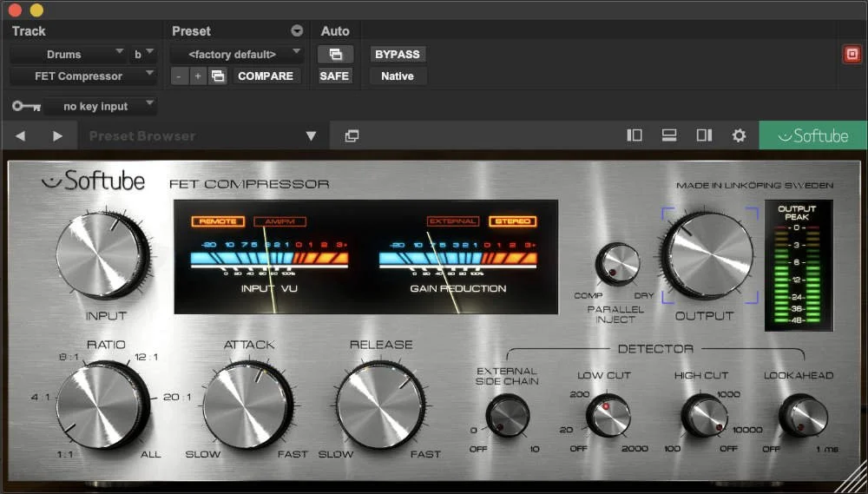Click the Track header label

click(x=29, y=31)
